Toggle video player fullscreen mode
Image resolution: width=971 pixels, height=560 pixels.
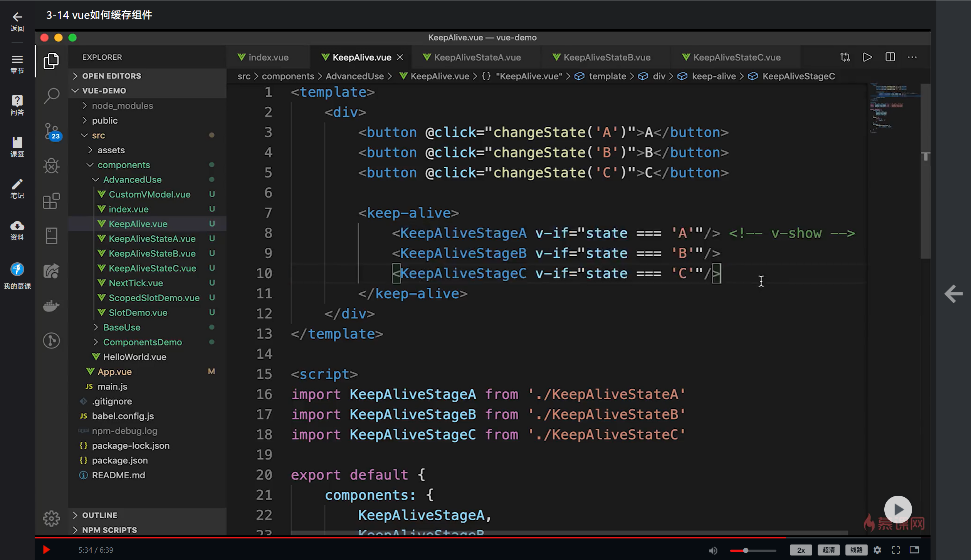point(896,550)
